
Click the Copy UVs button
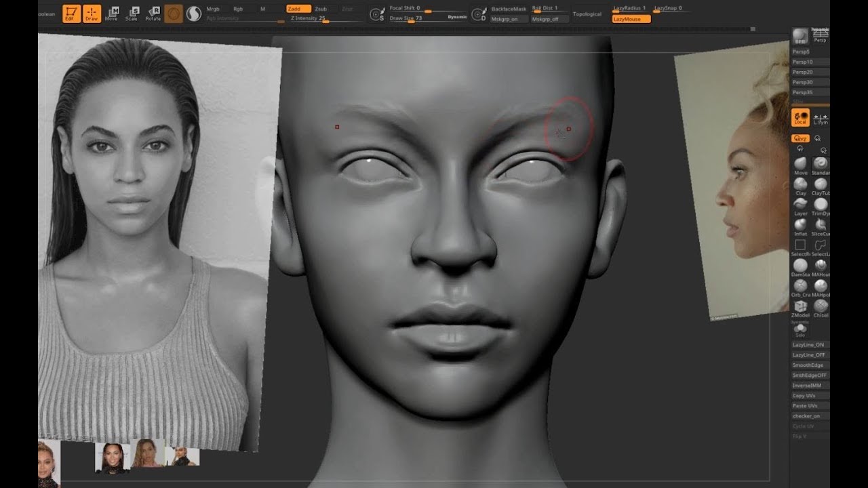click(810, 396)
